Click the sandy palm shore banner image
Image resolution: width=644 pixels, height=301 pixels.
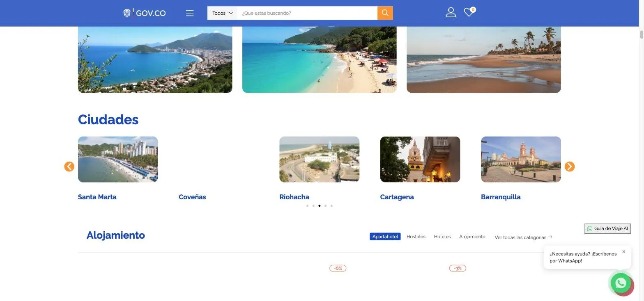[484, 59]
